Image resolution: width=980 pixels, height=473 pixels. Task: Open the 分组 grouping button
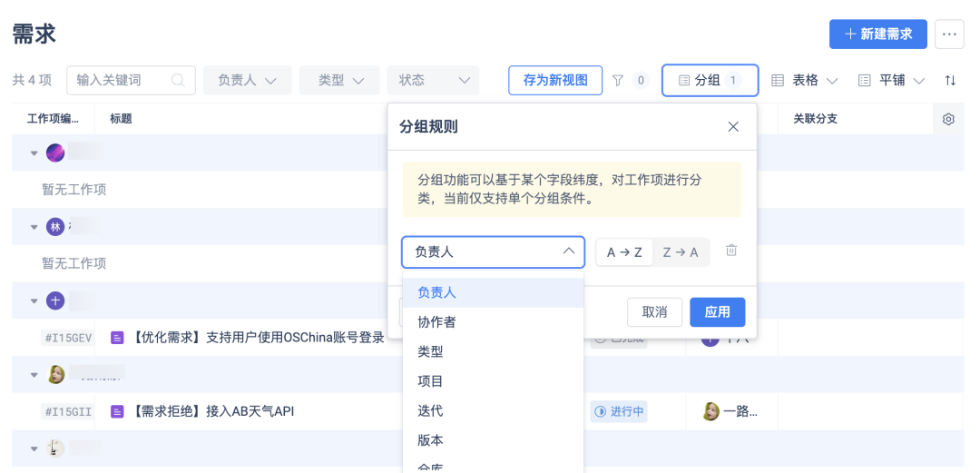tap(710, 80)
